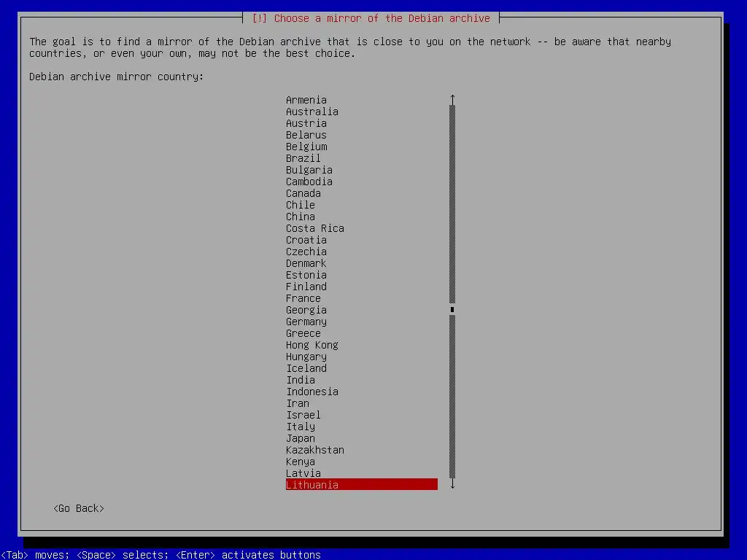Choose Hong Kong from the list

coord(312,345)
